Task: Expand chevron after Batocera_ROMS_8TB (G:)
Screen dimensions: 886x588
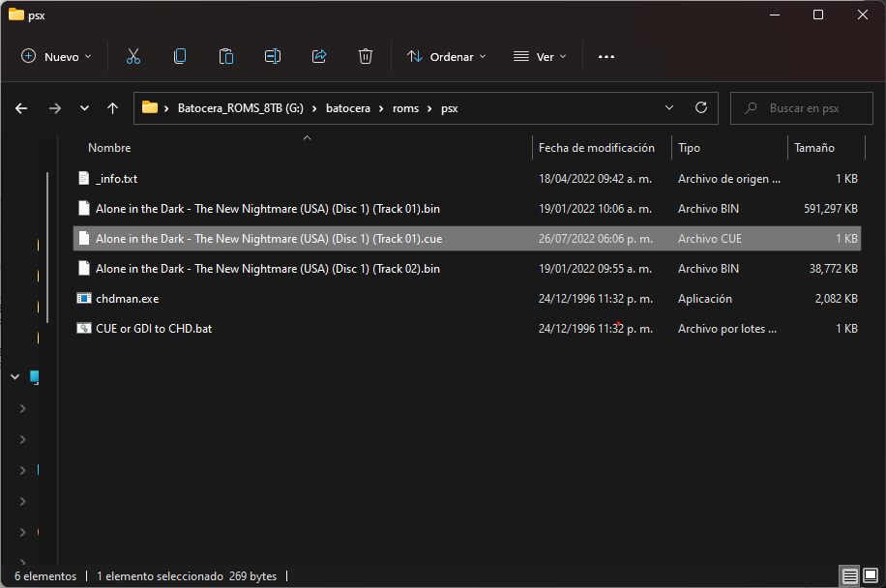Action: point(314,108)
